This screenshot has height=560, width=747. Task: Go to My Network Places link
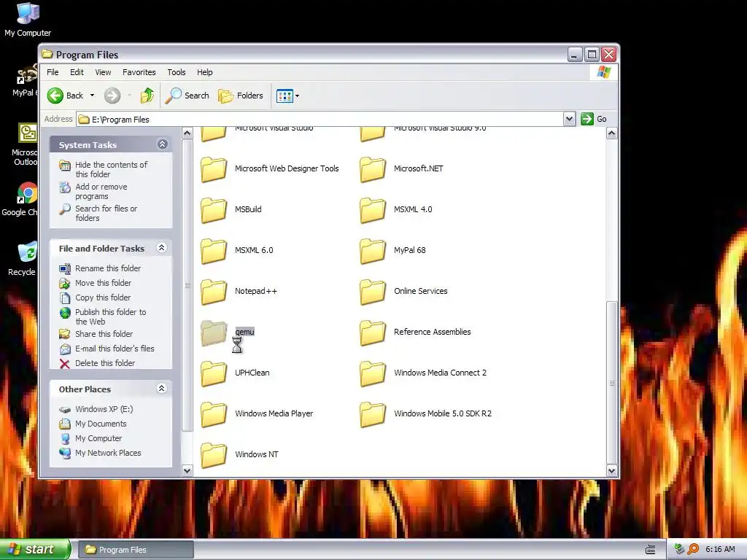(x=108, y=453)
